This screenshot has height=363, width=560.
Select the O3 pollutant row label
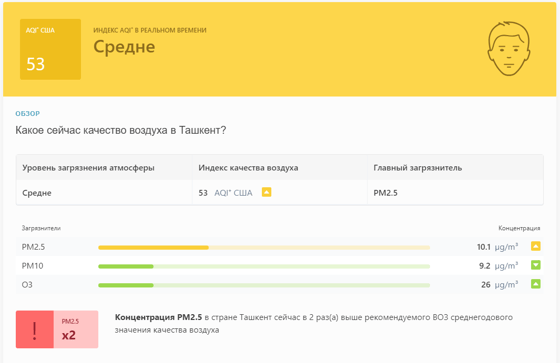point(27,285)
